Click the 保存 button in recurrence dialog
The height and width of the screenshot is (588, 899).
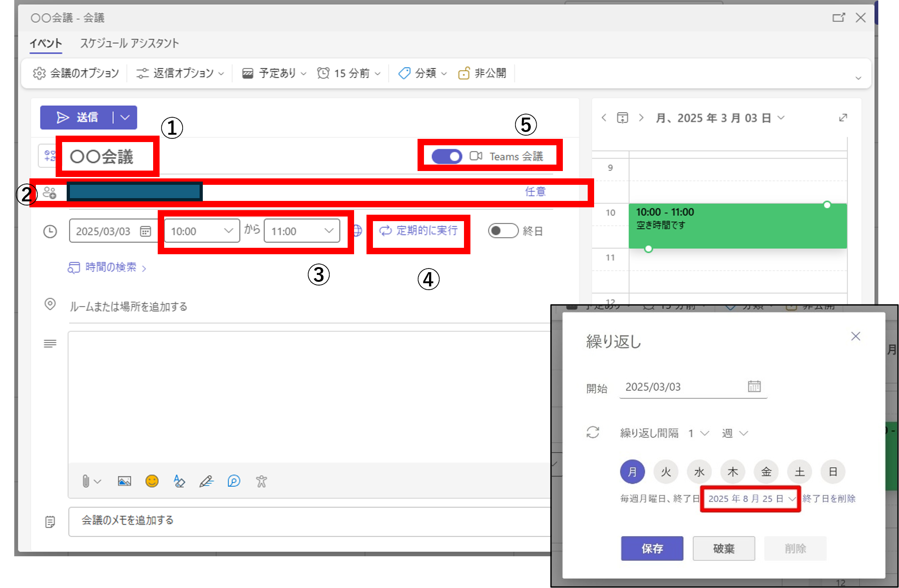652,548
